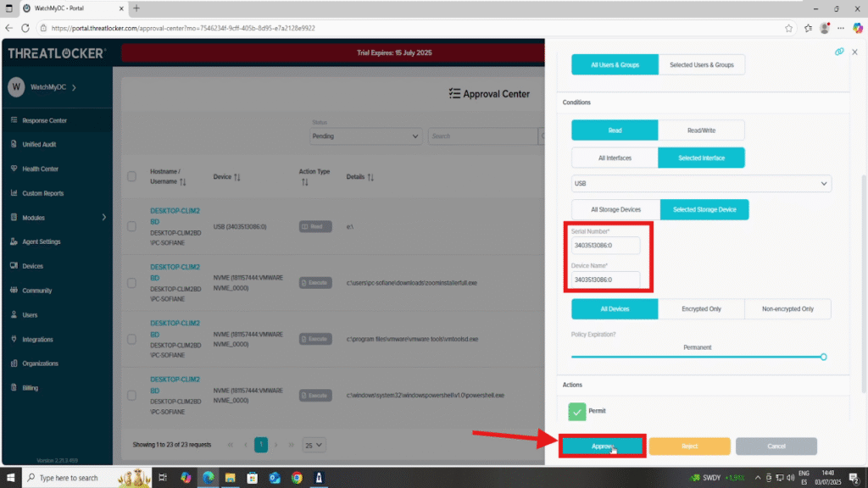Go to next page of requests
Viewport: 868px width, 488px height.
coord(275,445)
